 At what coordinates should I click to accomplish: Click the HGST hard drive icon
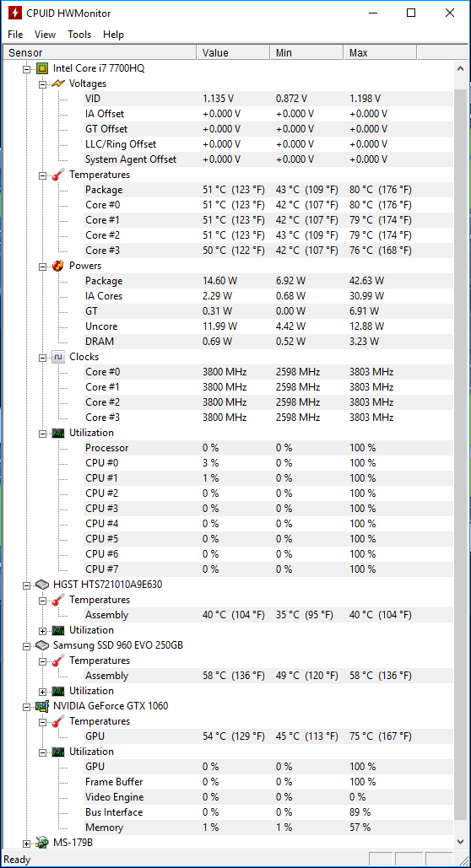click(42, 585)
